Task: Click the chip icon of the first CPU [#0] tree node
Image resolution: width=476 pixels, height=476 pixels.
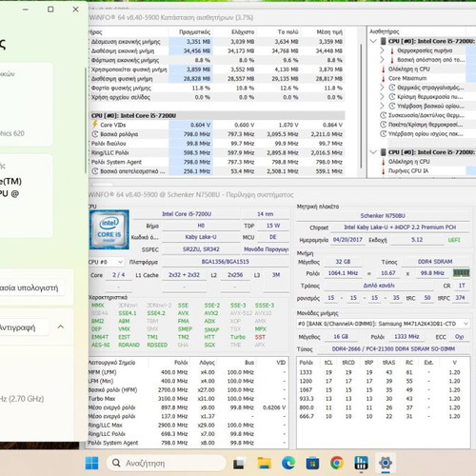Action: point(384,41)
